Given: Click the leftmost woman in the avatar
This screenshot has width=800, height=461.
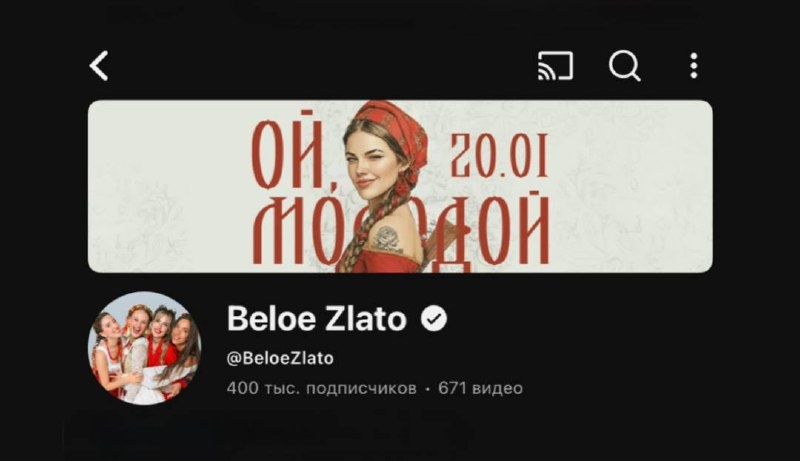Looking at the screenshot, I should click(x=107, y=352).
